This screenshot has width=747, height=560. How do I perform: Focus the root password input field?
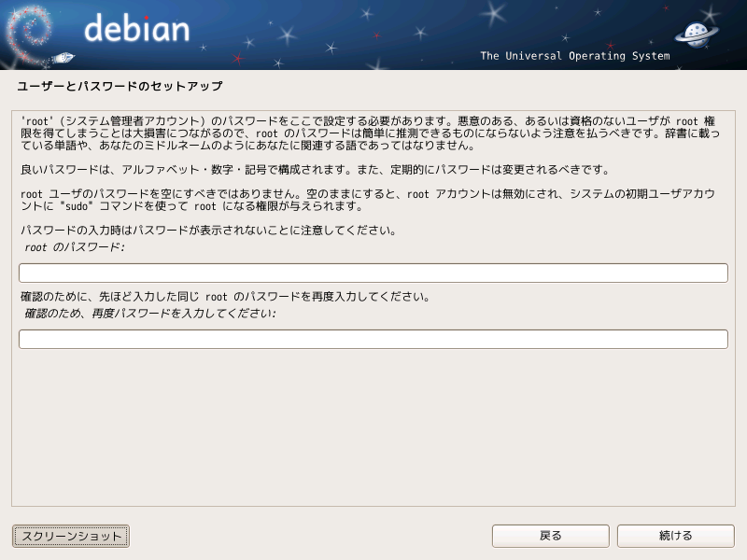tap(373, 273)
